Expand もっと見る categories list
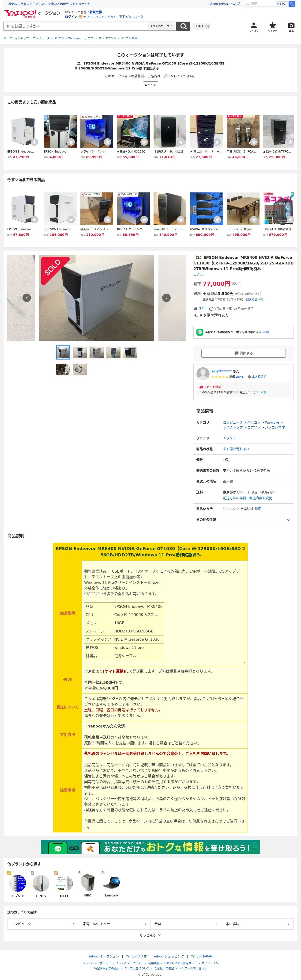 tap(150, 935)
